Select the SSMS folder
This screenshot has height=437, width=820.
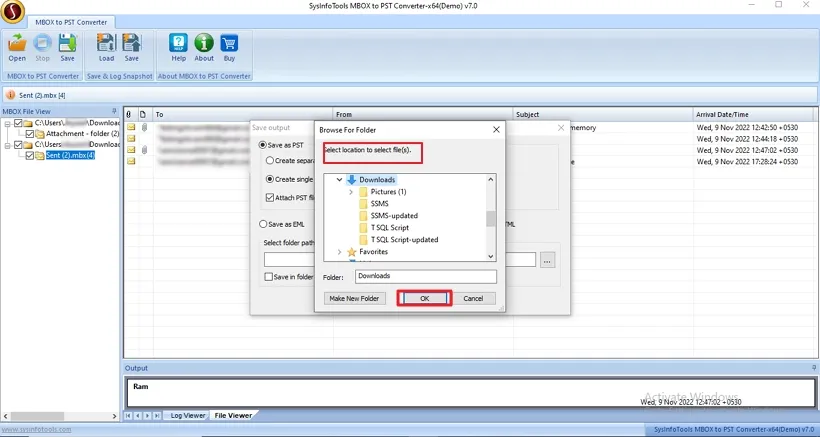tap(380, 203)
